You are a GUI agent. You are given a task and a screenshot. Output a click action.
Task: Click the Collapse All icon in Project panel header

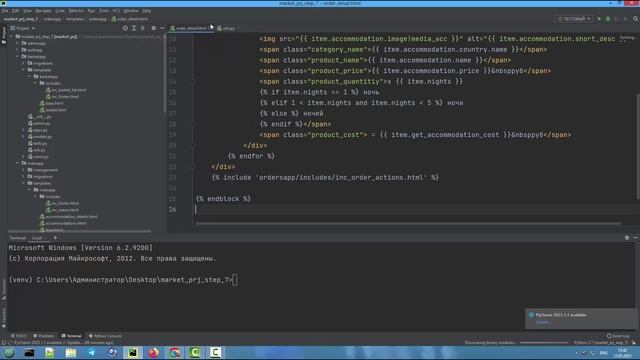[x=143, y=28]
